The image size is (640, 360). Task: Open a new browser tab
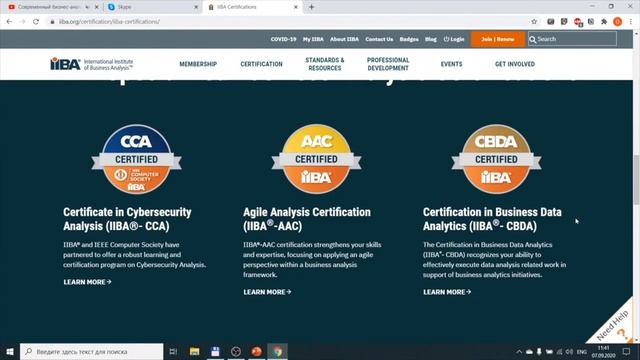[311, 7]
